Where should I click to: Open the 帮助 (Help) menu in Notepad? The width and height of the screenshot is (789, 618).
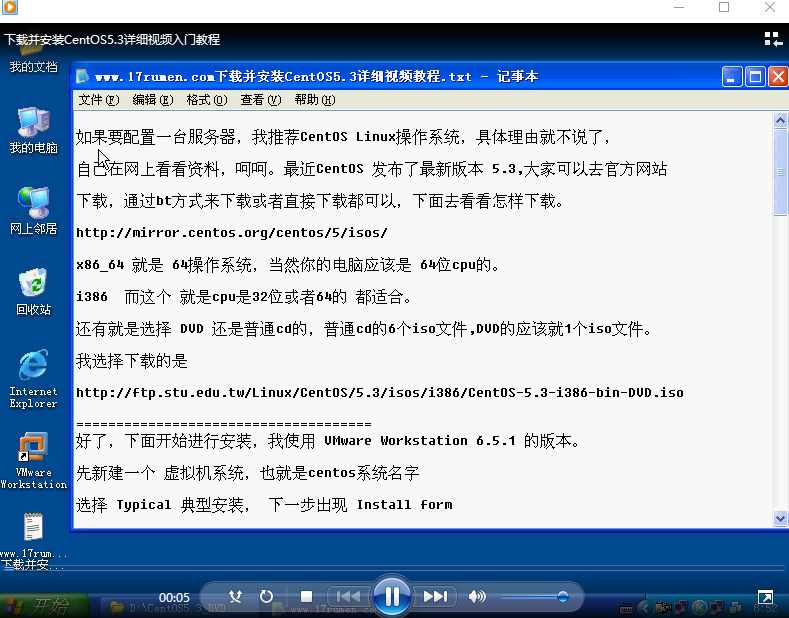(x=314, y=100)
